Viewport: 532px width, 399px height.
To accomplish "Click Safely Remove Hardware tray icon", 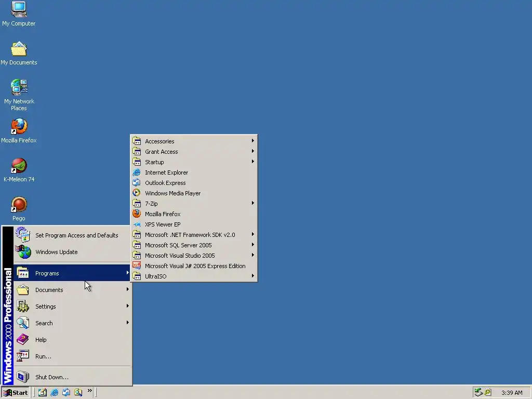I will pyautogui.click(x=478, y=392).
